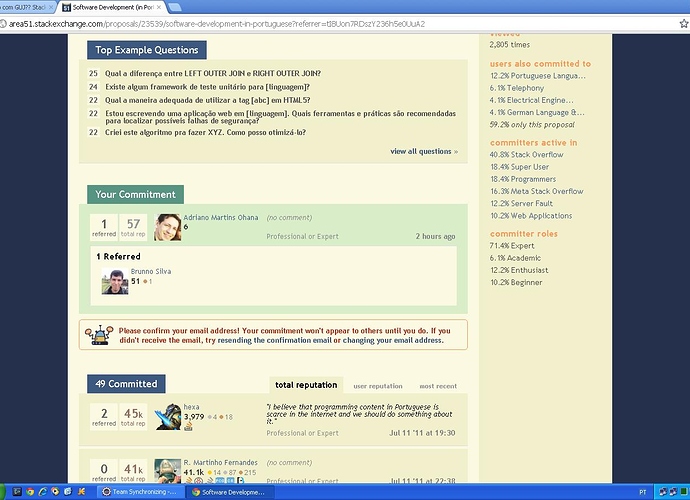Open the Adriano Martins Ohana profile link
This screenshot has height=500, width=690.
(220, 217)
